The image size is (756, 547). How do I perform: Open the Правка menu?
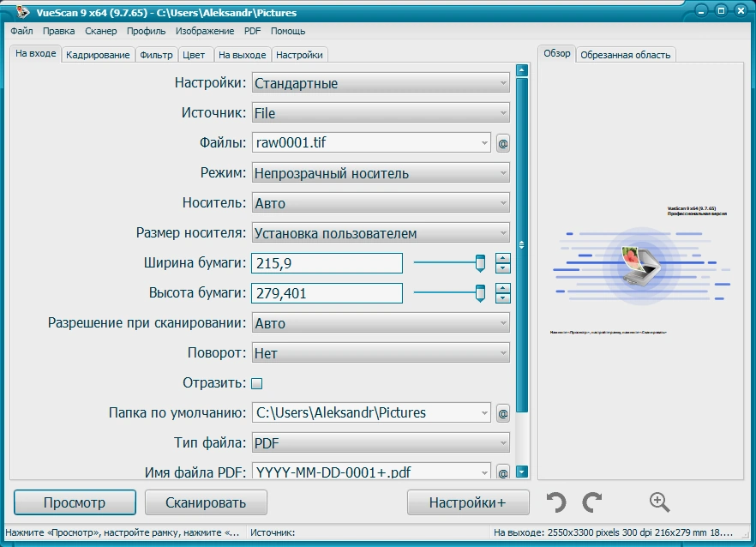(59, 31)
